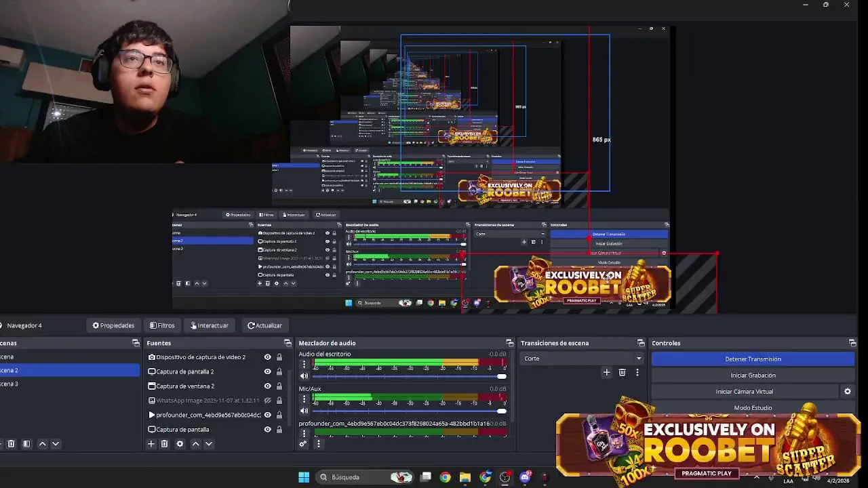Mute Audio del escritorio speaker icon

304,376
